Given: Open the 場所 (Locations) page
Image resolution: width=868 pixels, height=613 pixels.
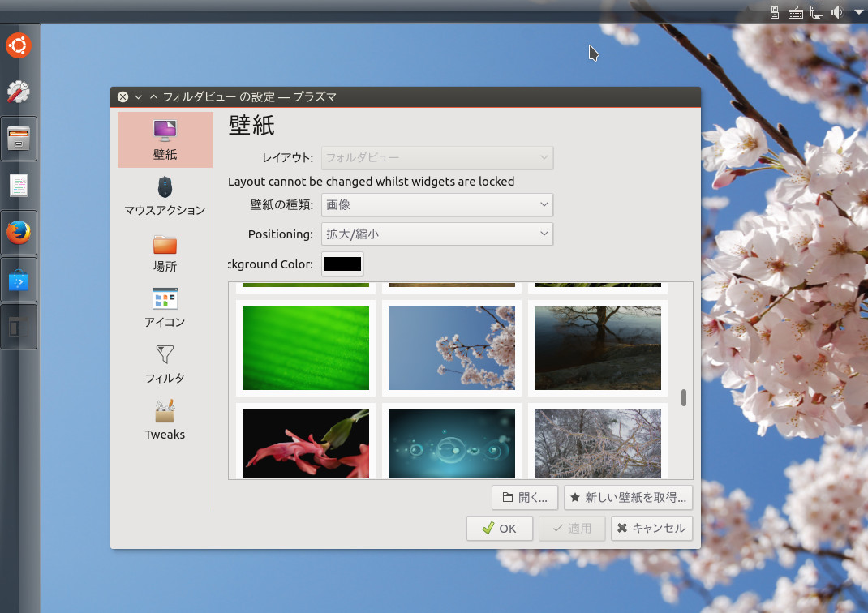Looking at the screenshot, I should (164, 253).
